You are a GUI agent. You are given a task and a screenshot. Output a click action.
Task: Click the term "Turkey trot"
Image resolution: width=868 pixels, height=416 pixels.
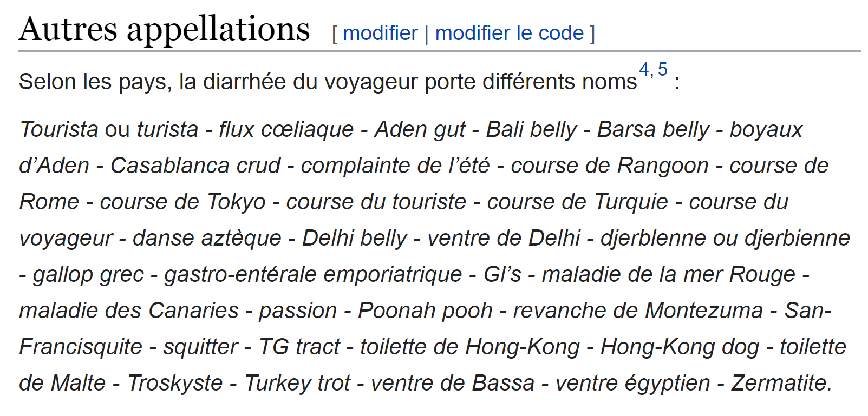pos(297,383)
